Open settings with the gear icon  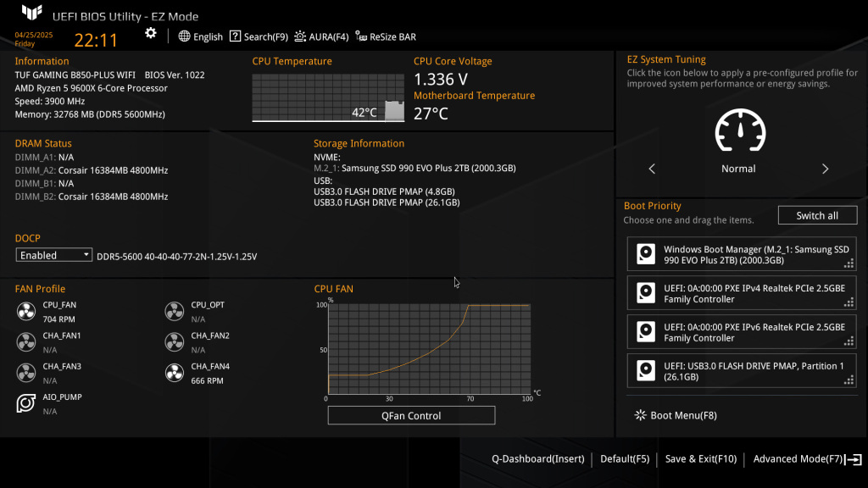pyautogui.click(x=151, y=33)
